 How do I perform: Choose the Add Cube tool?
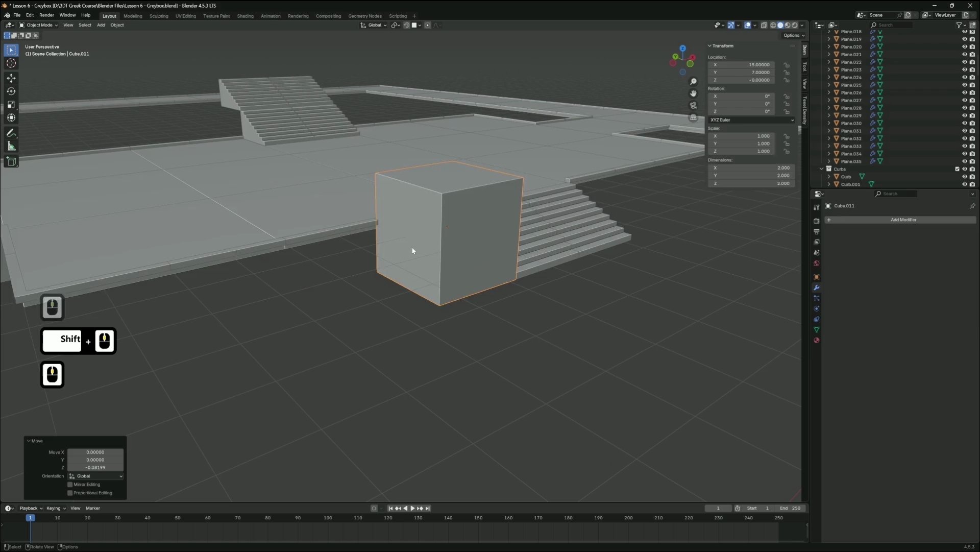11,162
